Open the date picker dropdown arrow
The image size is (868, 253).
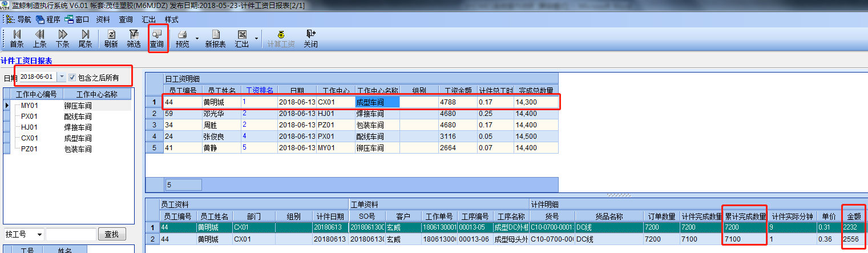coord(61,77)
